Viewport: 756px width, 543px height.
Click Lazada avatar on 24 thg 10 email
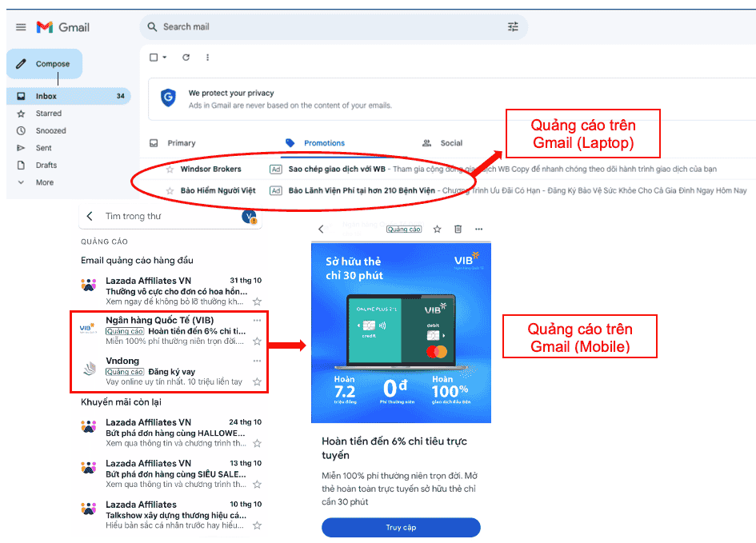click(x=89, y=426)
